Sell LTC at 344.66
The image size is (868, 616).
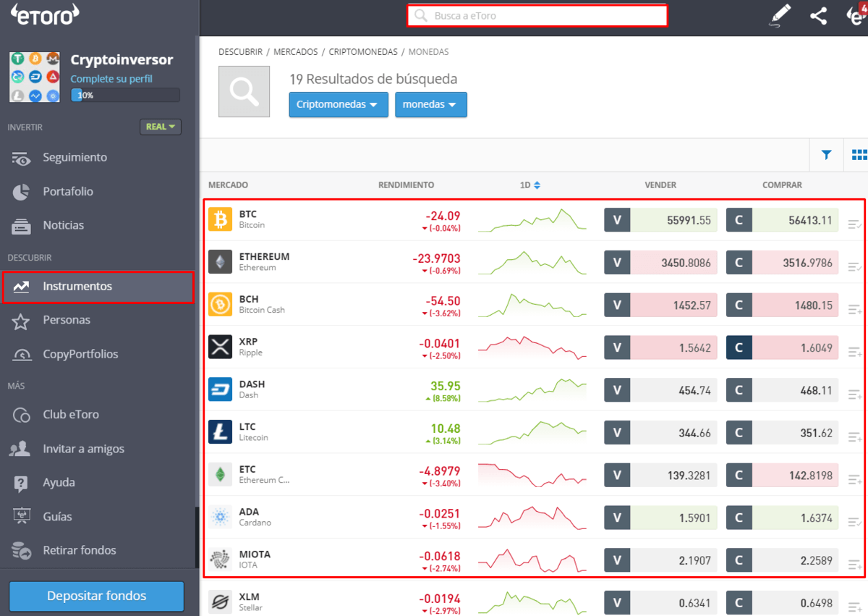[x=660, y=433]
